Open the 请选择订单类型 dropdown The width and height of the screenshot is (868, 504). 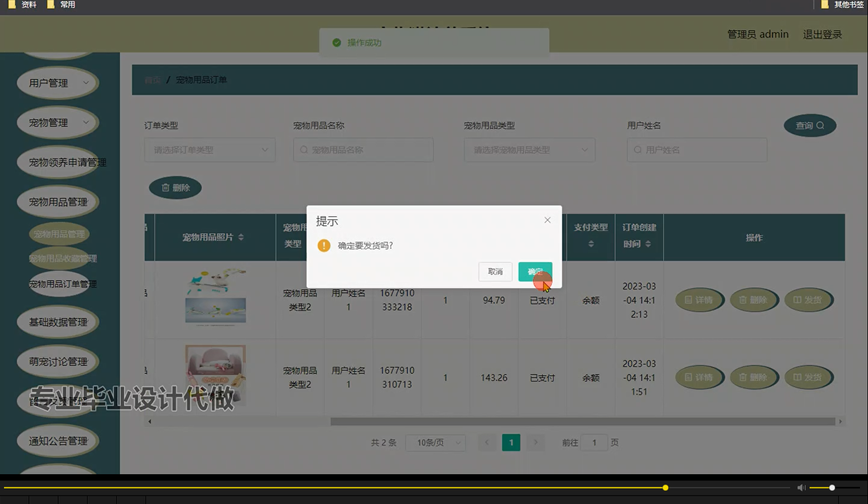click(x=210, y=149)
